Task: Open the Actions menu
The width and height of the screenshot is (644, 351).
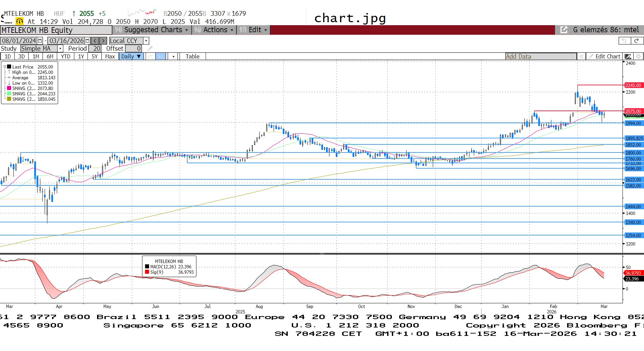Action: tap(214, 30)
